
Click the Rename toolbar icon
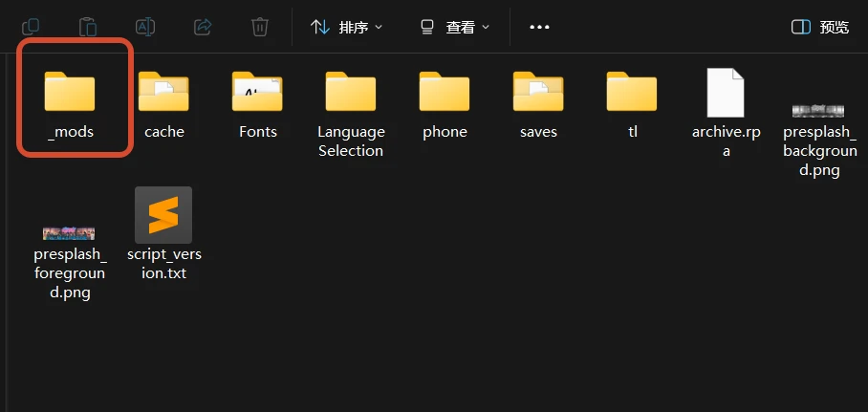[145, 27]
